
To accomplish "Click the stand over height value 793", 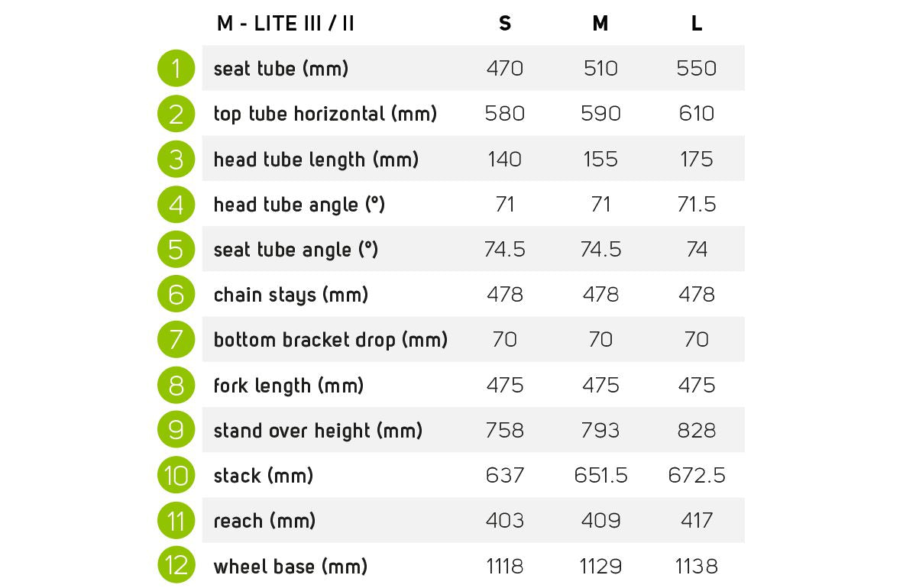I will pyautogui.click(x=600, y=431).
